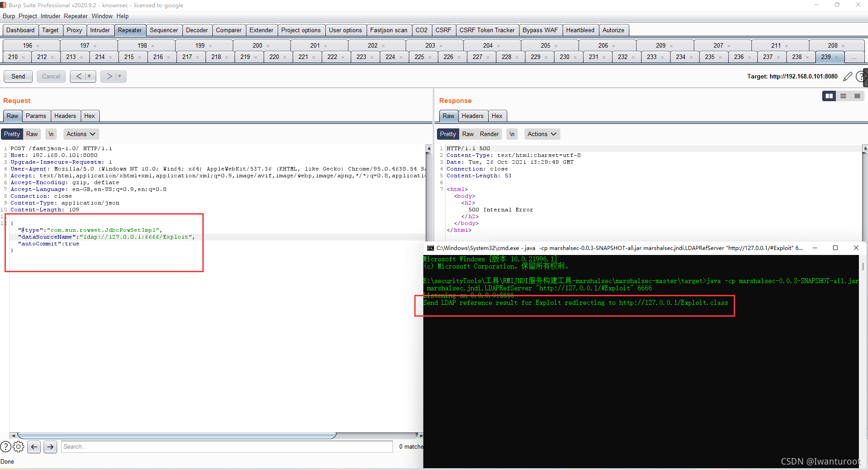Open the Project menu
The width and height of the screenshot is (868, 470).
pyautogui.click(x=28, y=16)
